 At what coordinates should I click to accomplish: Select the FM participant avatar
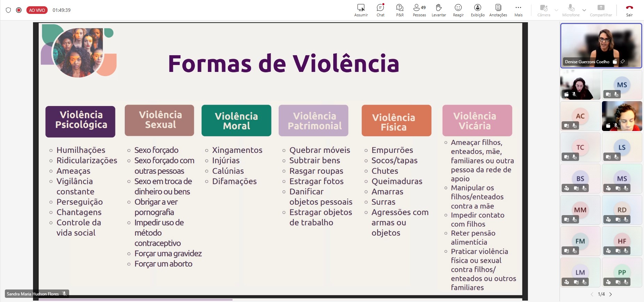point(580,241)
